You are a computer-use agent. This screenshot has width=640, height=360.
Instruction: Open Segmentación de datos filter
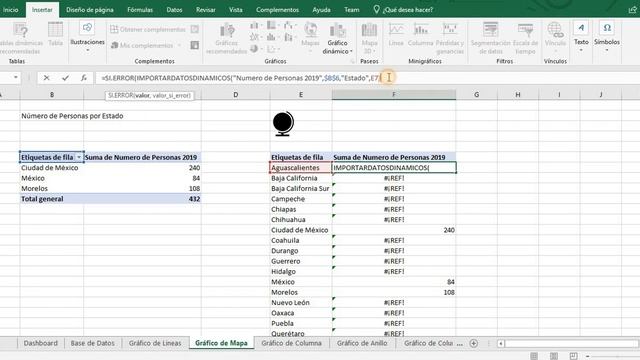point(490,38)
